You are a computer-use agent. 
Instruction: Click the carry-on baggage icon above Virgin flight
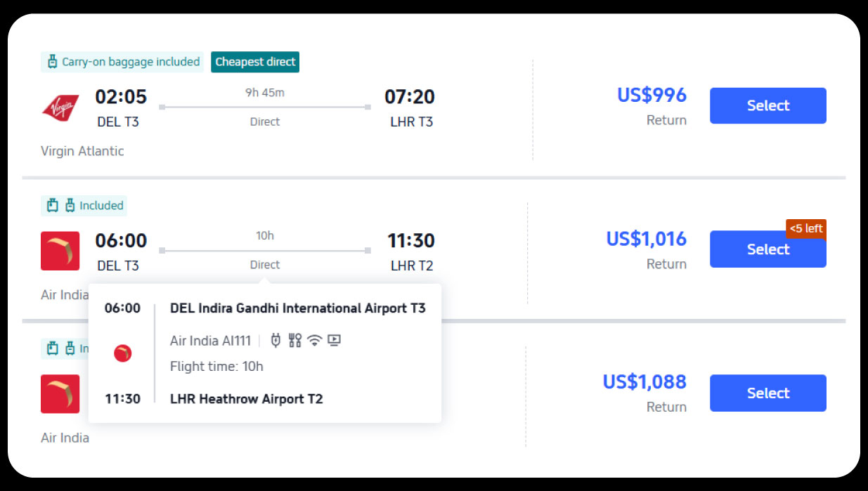52,62
